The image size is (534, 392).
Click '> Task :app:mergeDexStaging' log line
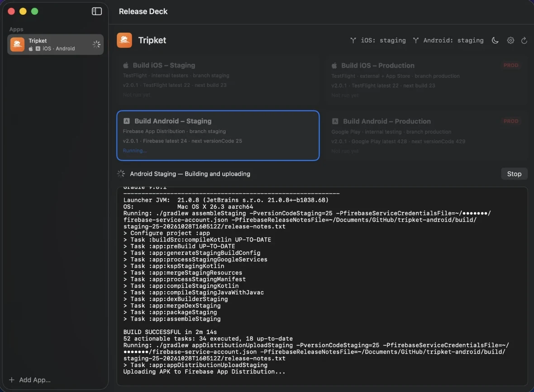point(172,306)
